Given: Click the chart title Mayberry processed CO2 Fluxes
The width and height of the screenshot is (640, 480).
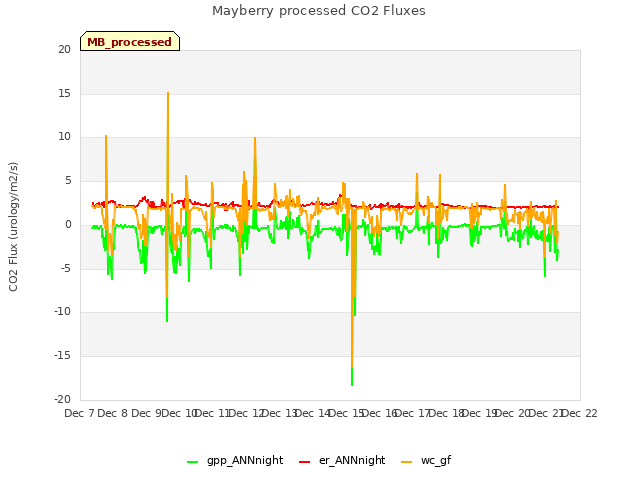Looking at the screenshot, I should [x=319, y=11].
